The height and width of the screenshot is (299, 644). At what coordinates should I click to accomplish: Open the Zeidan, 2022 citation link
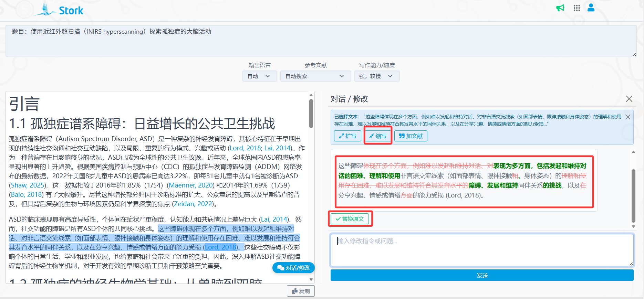(193, 204)
